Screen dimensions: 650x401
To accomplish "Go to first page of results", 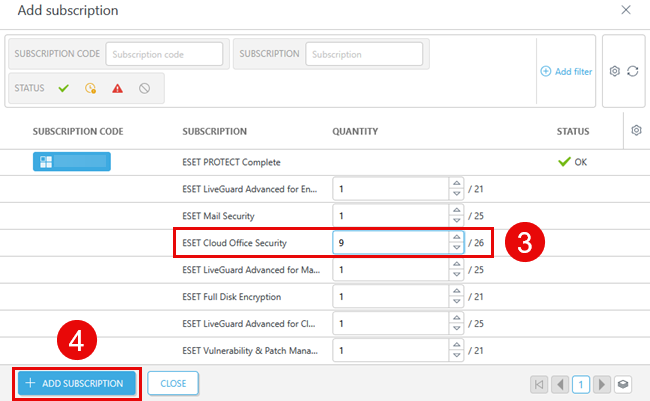I will pos(539,384).
